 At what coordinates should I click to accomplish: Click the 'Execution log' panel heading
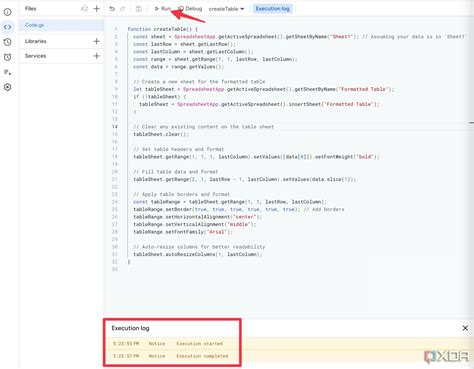(x=130, y=328)
